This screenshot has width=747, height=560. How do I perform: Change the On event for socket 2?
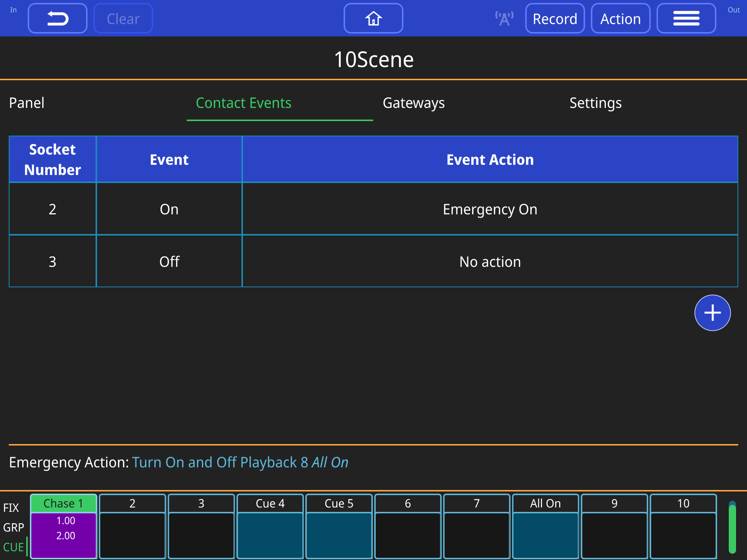point(169,209)
